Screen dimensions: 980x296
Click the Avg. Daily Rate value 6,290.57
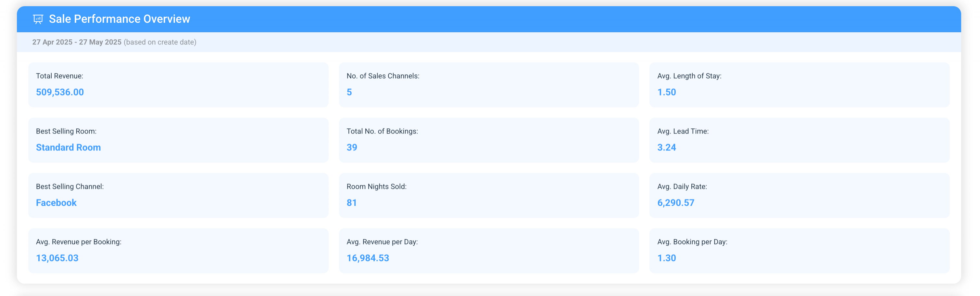pyautogui.click(x=675, y=203)
